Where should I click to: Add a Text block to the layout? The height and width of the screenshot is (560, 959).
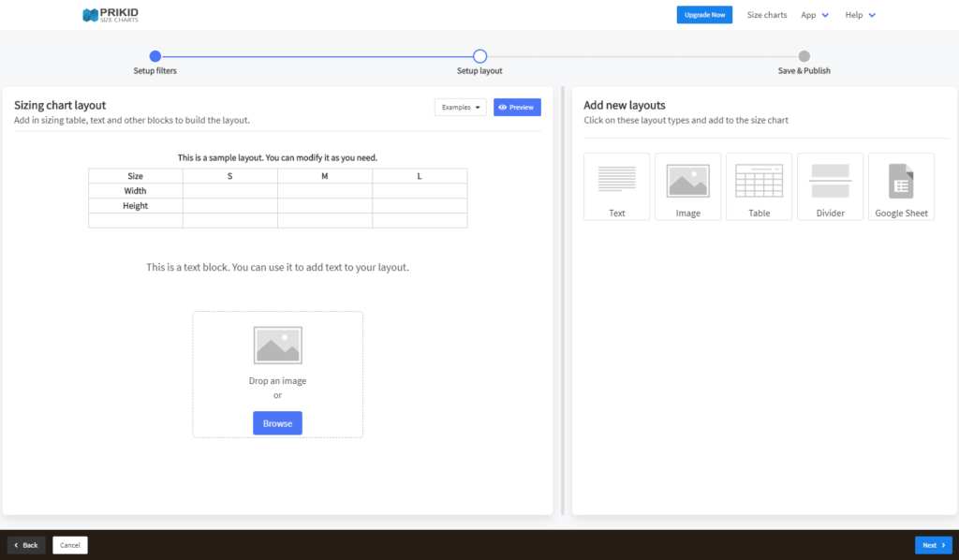click(x=616, y=186)
